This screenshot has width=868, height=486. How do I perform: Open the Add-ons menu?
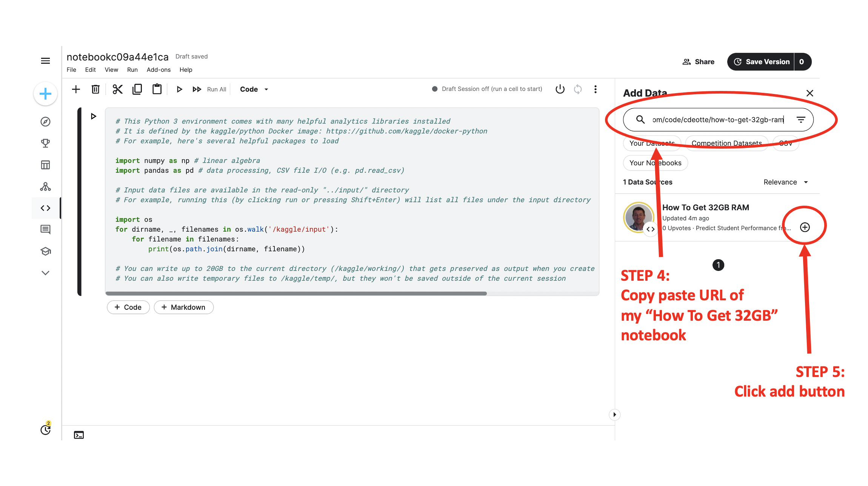pyautogui.click(x=159, y=70)
